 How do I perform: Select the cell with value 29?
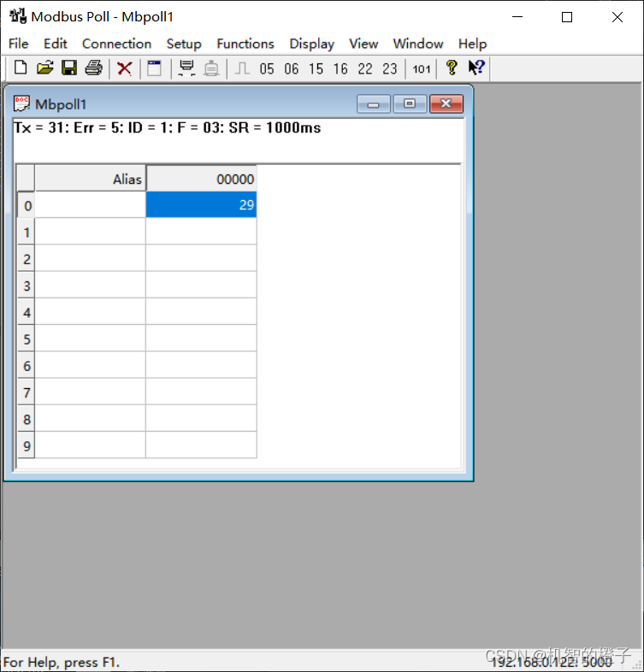pos(202,205)
